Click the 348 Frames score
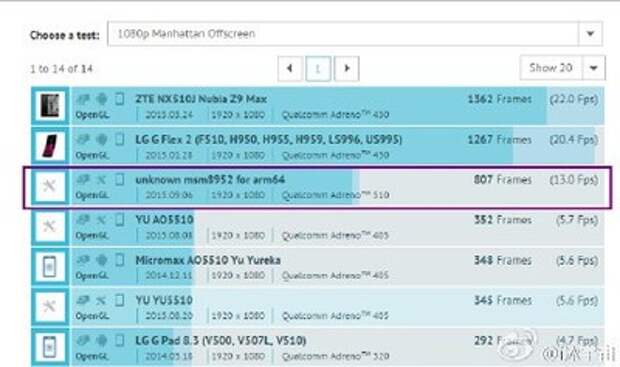Viewport: 620px width, 367px height. click(x=503, y=260)
